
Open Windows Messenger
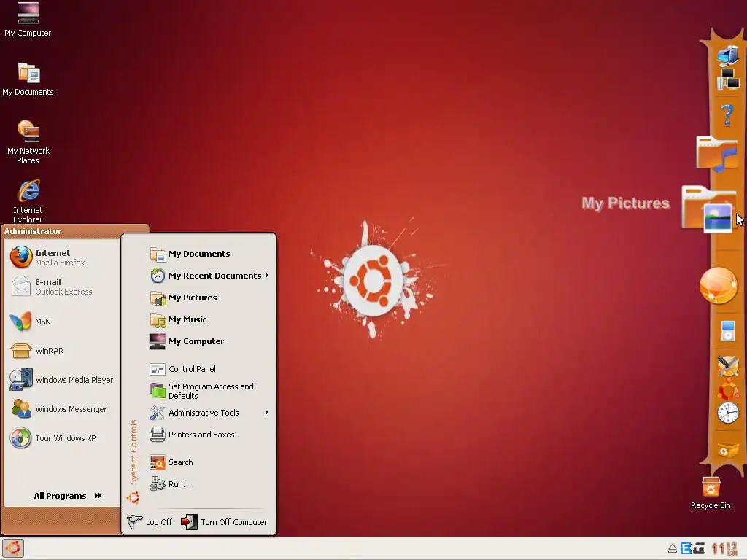point(61,408)
